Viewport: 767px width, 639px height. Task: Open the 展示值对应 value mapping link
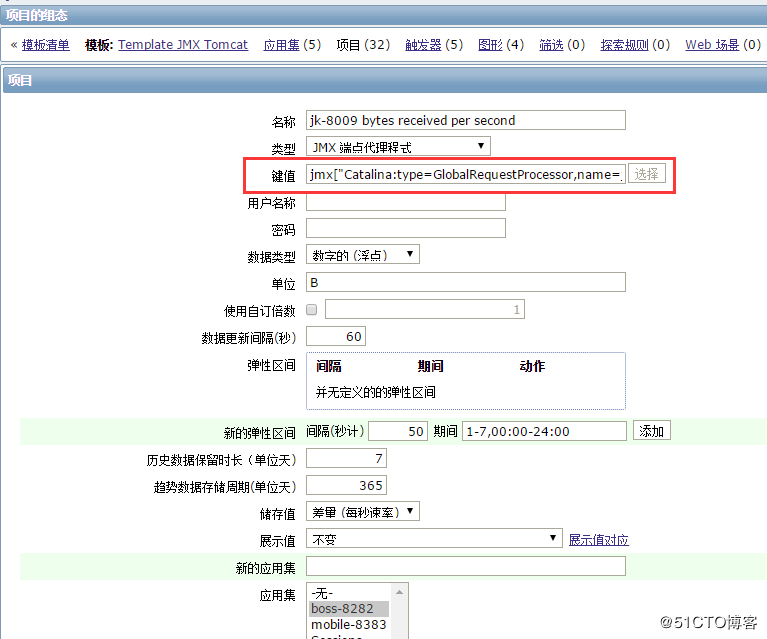(x=599, y=540)
